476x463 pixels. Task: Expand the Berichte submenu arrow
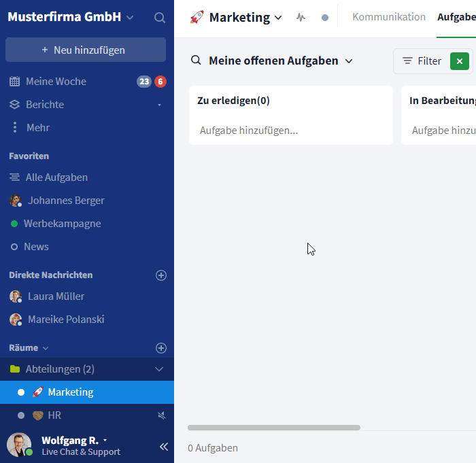(x=159, y=105)
